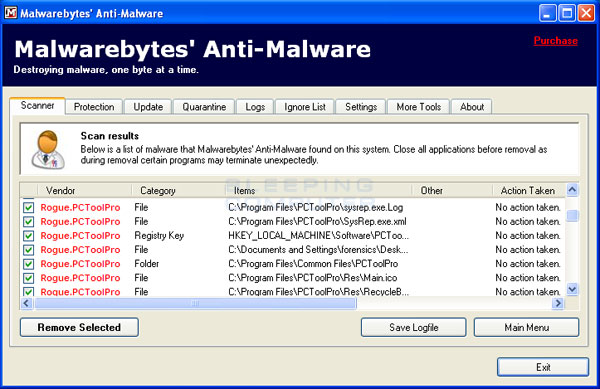Viewport: 600px width, 389px height.
Task: Open the Update tab
Action: (148, 107)
